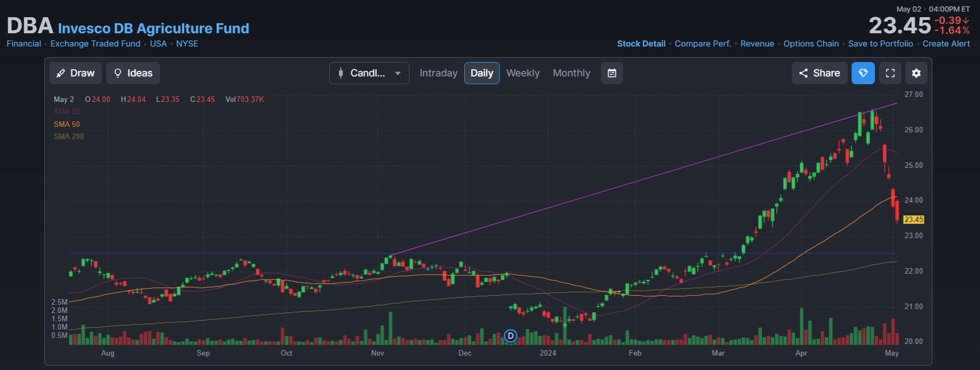
Task: Expand the Candlestick chart type dropdown
Action: pos(369,73)
